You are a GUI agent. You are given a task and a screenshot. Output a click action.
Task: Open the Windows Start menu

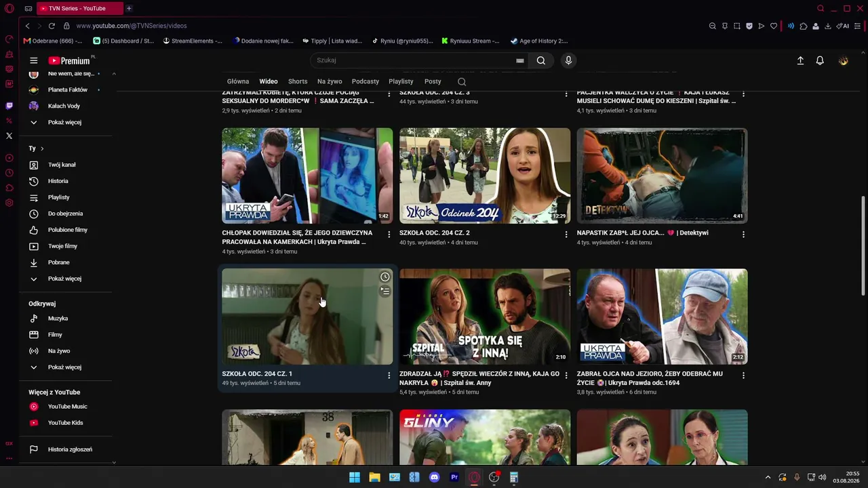pyautogui.click(x=355, y=477)
